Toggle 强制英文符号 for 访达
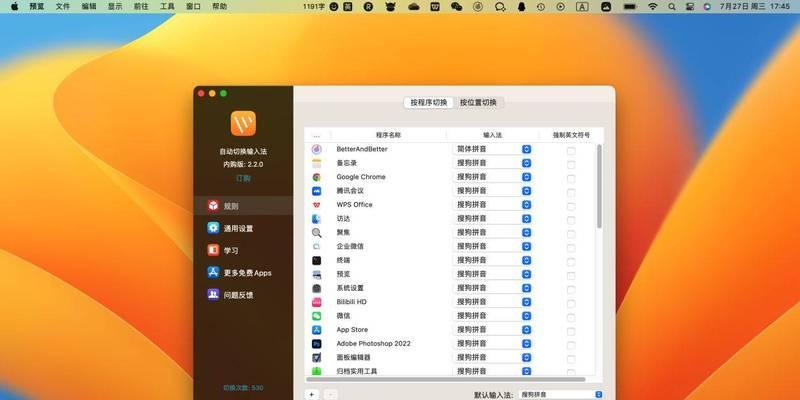 (x=571, y=220)
